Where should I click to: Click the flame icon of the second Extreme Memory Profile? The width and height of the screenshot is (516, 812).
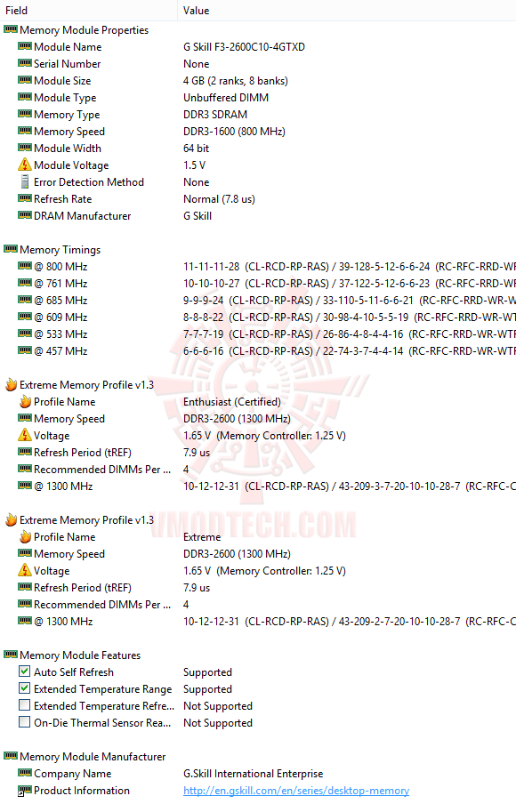11,519
